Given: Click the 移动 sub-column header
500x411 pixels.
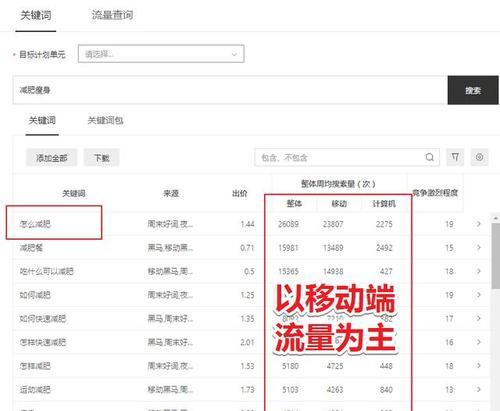Looking at the screenshot, I should point(339,203).
